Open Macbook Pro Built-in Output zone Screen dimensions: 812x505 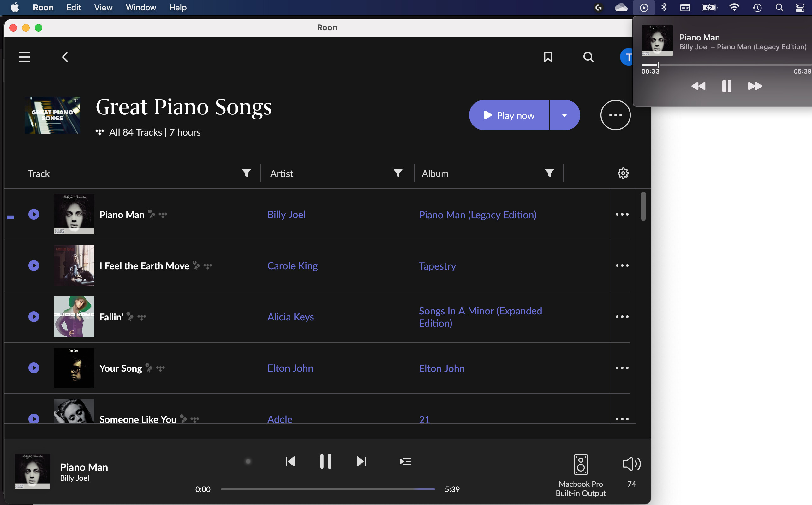pyautogui.click(x=581, y=476)
